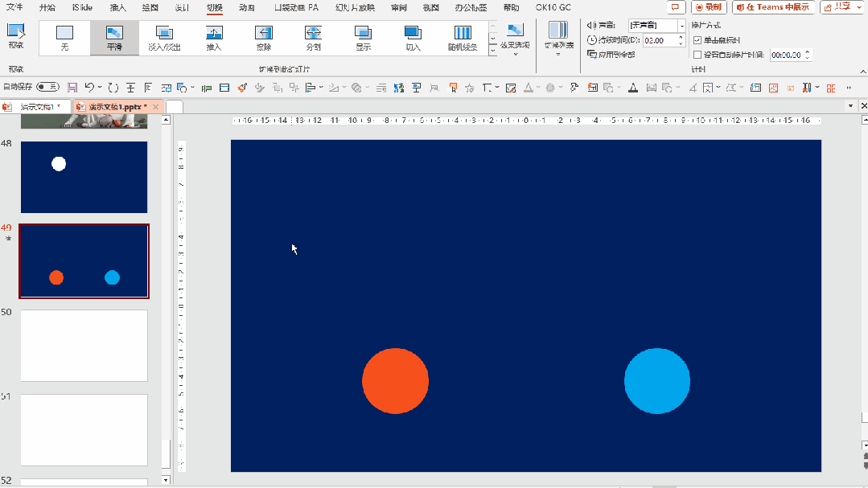The image size is (868, 488).
Task: Open the OK10 GC tab
Action: pyautogui.click(x=553, y=7)
